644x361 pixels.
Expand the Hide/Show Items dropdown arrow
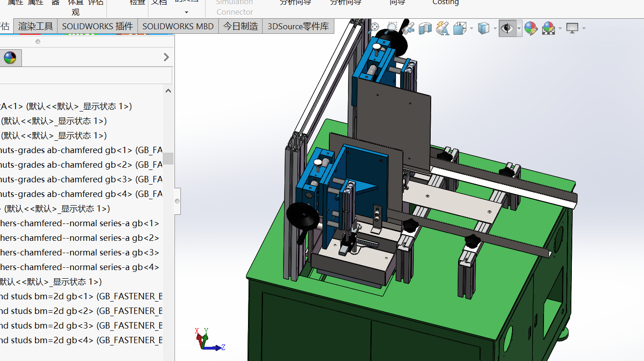(x=519, y=28)
